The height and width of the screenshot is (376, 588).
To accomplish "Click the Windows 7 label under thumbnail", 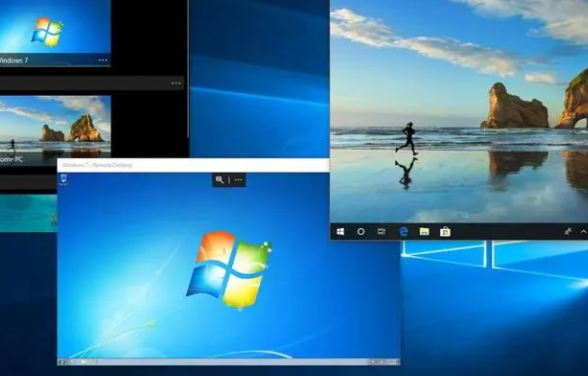I will 14,60.
